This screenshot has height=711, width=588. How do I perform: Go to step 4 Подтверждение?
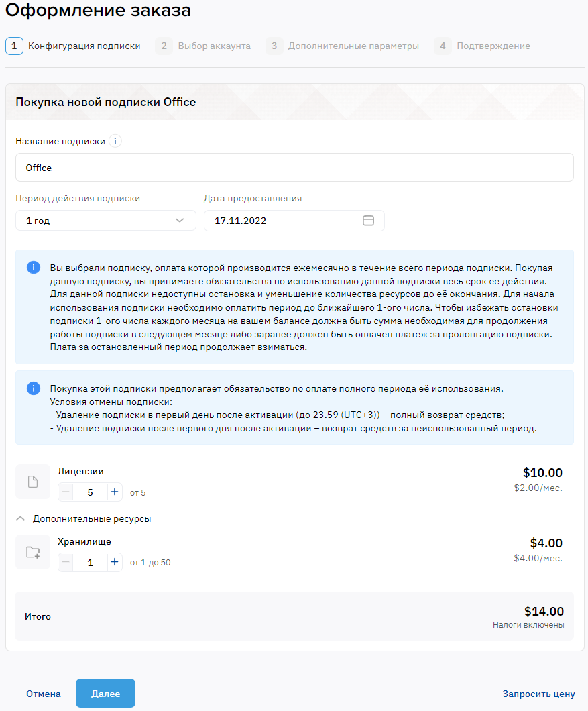[x=482, y=46]
